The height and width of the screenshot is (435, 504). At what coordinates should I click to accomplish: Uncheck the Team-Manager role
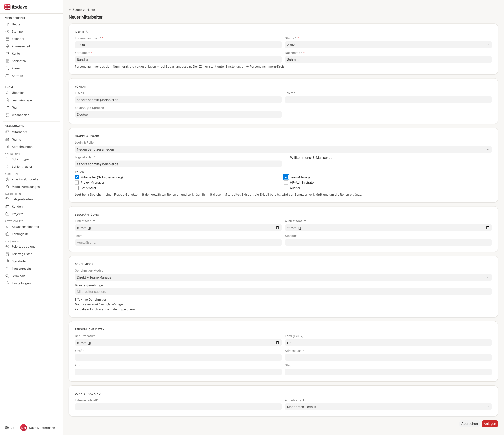[286, 177]
